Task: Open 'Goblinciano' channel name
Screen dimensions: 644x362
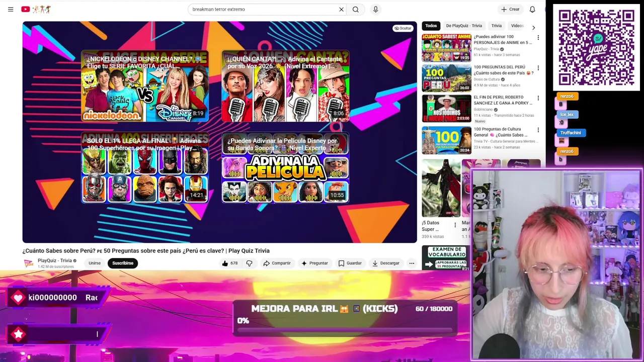Action: click(483, 110)
